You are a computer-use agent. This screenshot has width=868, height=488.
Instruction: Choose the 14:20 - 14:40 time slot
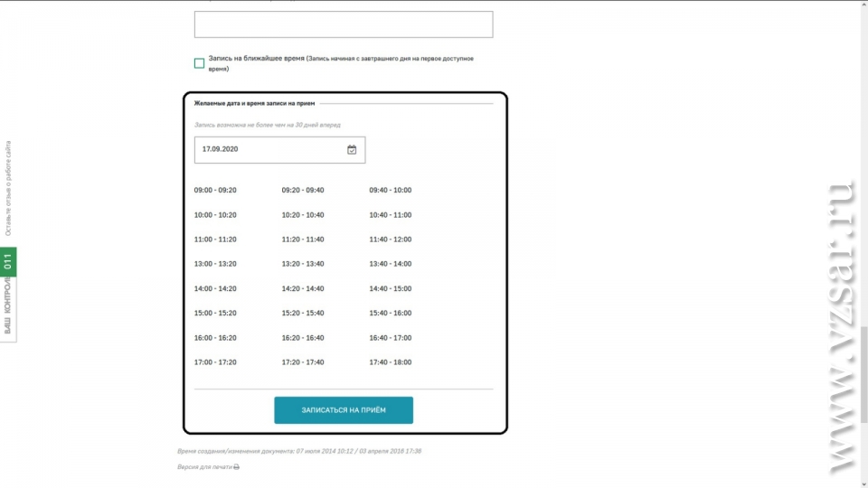pyautogui.click(x=303, y=288)
